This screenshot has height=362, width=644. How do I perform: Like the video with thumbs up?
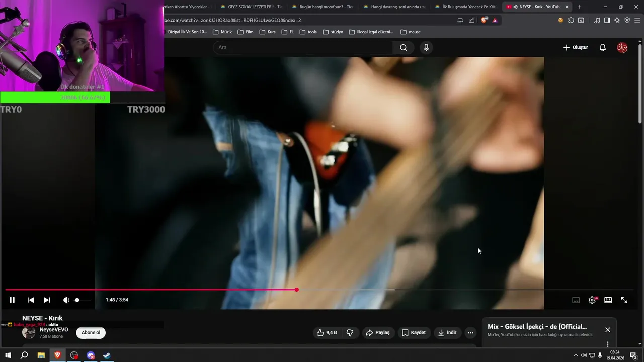(x=327, y=332)
